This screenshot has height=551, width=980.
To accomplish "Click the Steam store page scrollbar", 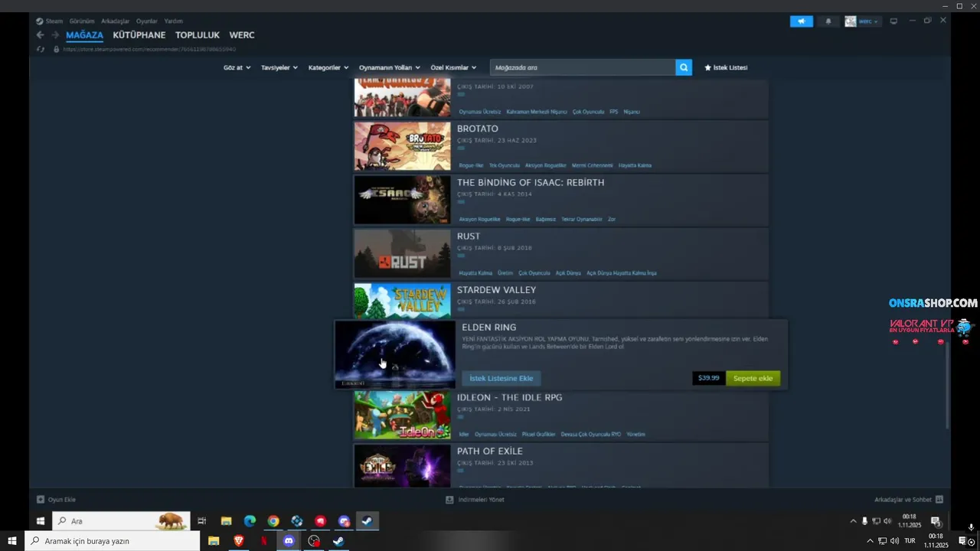I will 948,384.
